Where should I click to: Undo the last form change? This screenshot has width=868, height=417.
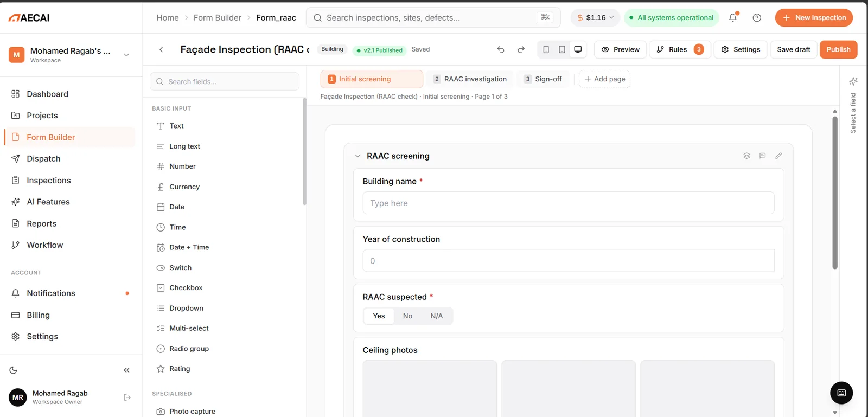click(501, 49)
